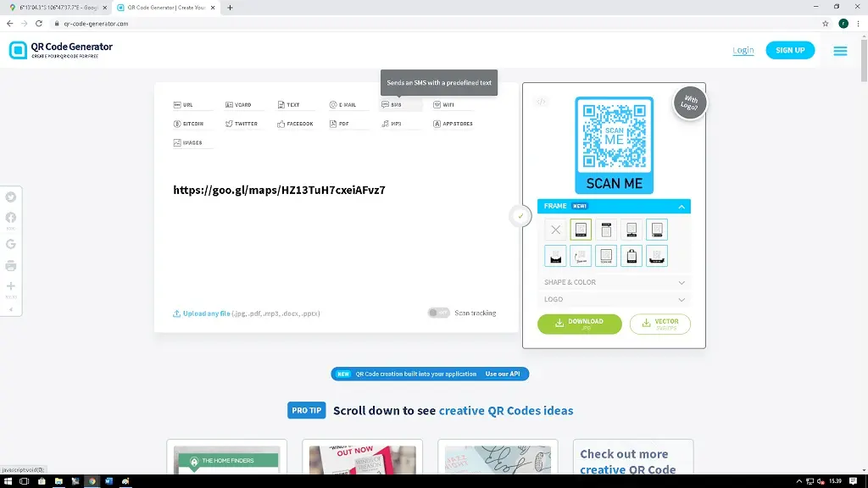This screenshot has height=488, width=868.
Task: Open the Chrome three-dot menu
Action: coord(858,23)
